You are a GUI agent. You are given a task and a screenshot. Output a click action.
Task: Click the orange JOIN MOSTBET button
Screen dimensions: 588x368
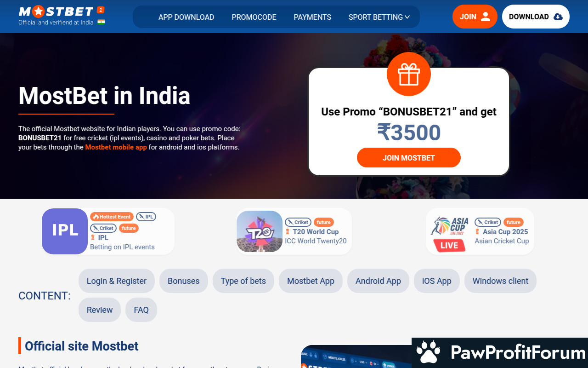(x=409, y=158)
